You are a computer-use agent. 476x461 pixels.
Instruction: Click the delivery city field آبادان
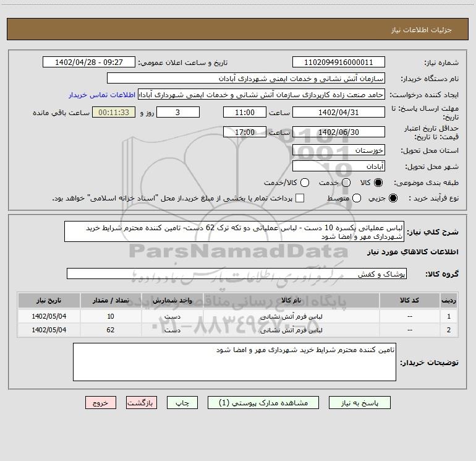click(x=339, y=166)
